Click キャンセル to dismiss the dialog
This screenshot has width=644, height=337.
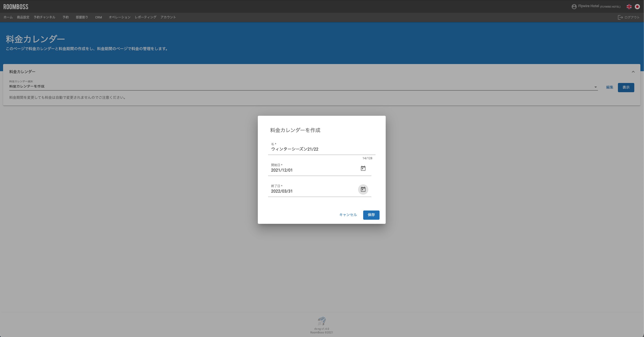pos(348,215)
